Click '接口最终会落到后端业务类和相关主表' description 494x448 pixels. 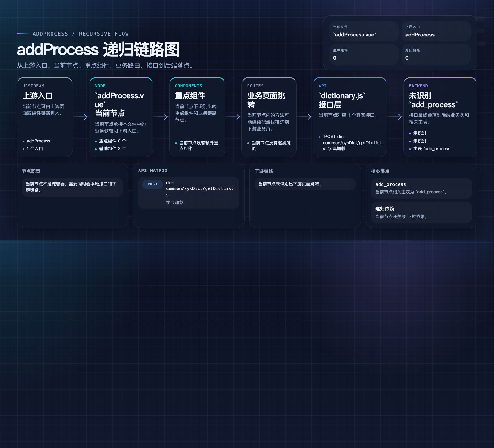[x=439, y=119]
